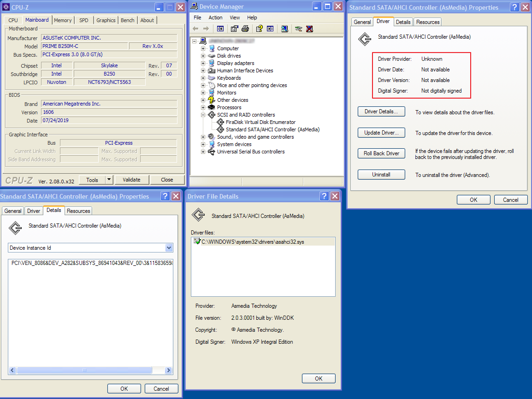532x399 pixels.
Task: Click Cancel in the Driver tab Properties window
Action: point(511,200)
